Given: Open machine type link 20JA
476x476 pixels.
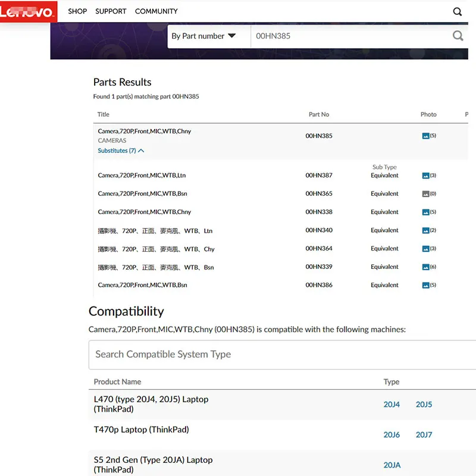Looking at the screenshot, I should tap(392, 465).
